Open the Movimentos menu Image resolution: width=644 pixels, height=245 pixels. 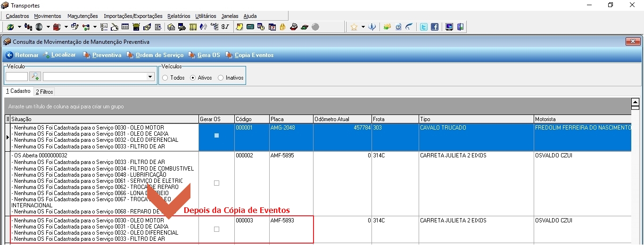(48, 16)
